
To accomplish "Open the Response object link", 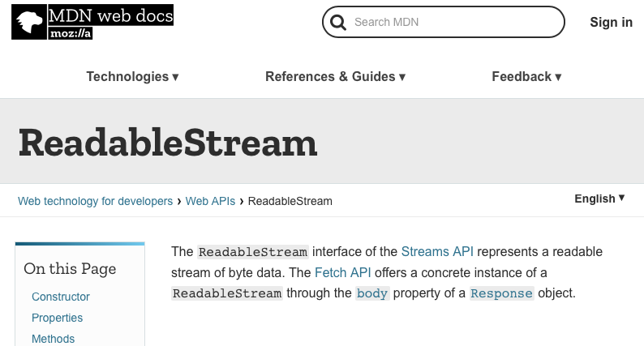I will (x=501, y=293).
